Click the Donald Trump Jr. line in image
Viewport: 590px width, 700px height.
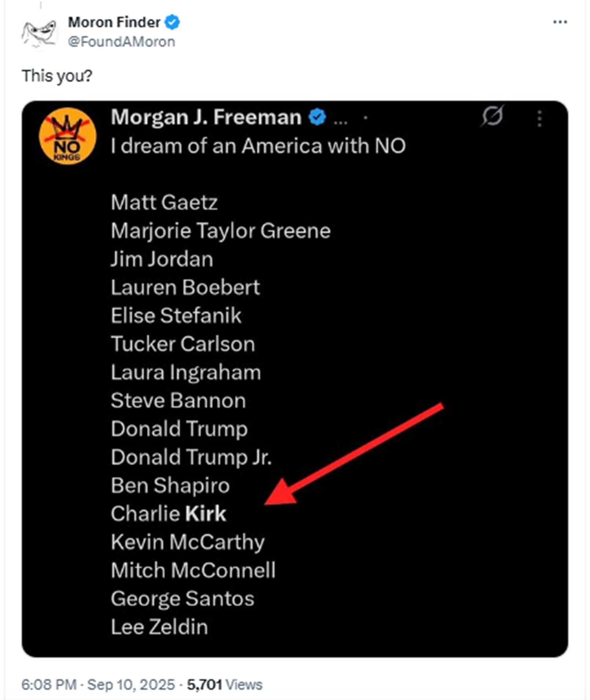[x=191, y=457]
